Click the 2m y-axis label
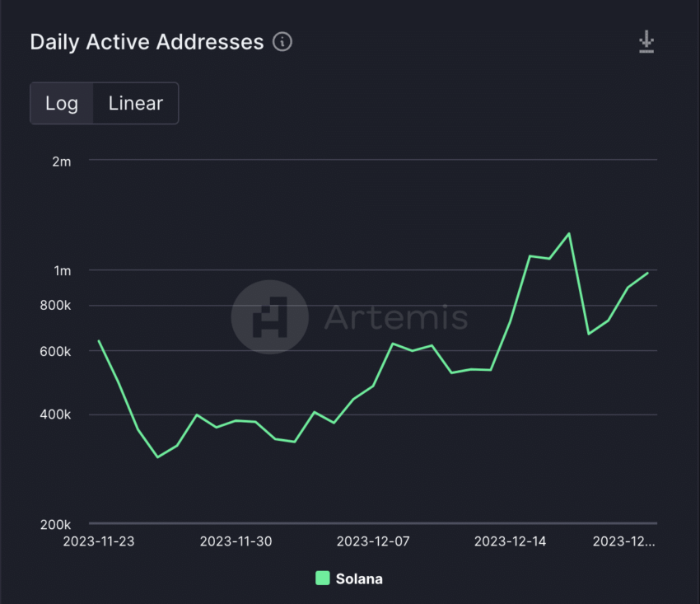700x604 pixels. 62,162
